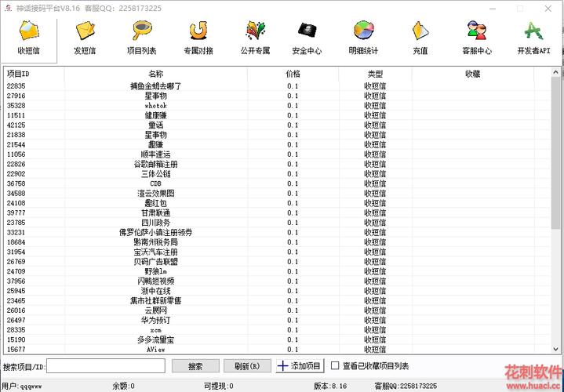Image resolution: width=564 pixels, height=392 pixels.
Task: Enable 查看已收藏项目列表 checkbox
Action: coord(335,365)
